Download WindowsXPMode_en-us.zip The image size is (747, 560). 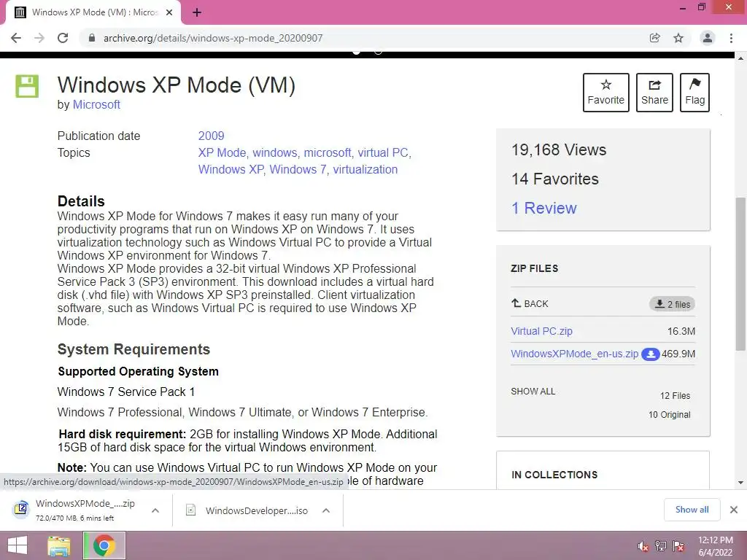coord(575,354)
